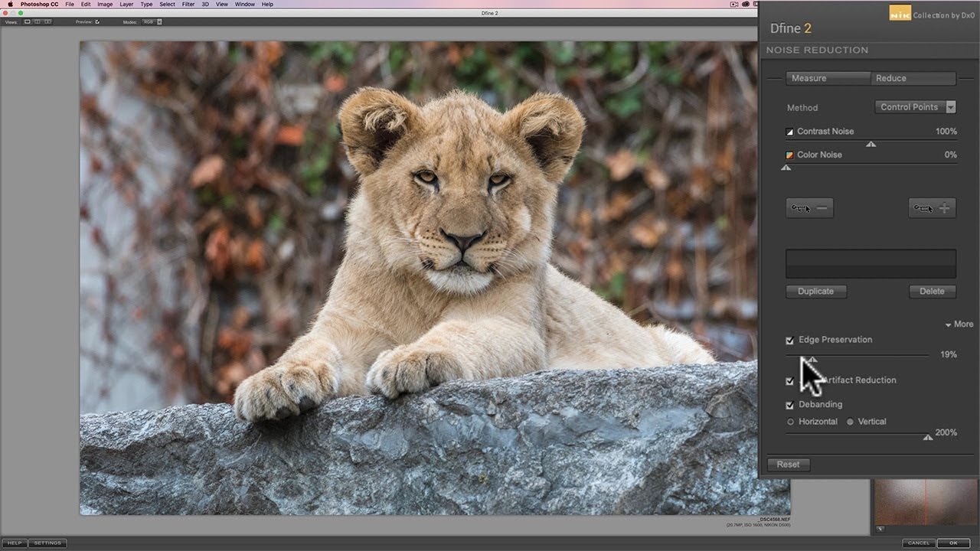Click the CANCEL button
This screenshot has width=980, height=551.
pyautogui.click(x=919, y=543)
